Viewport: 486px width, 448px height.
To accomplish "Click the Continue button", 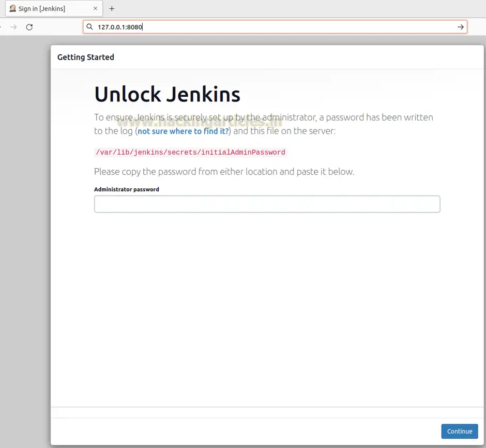I will (459, 431).
